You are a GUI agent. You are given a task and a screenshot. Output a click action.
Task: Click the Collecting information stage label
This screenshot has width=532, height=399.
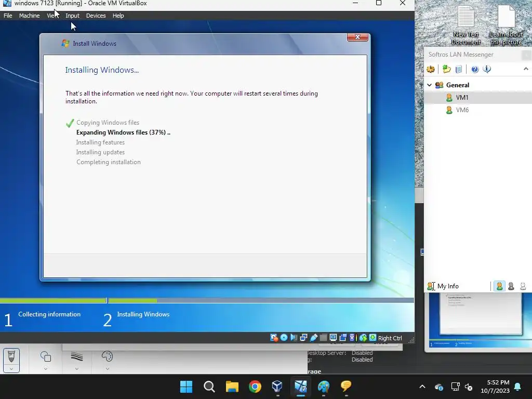[49, 314]
